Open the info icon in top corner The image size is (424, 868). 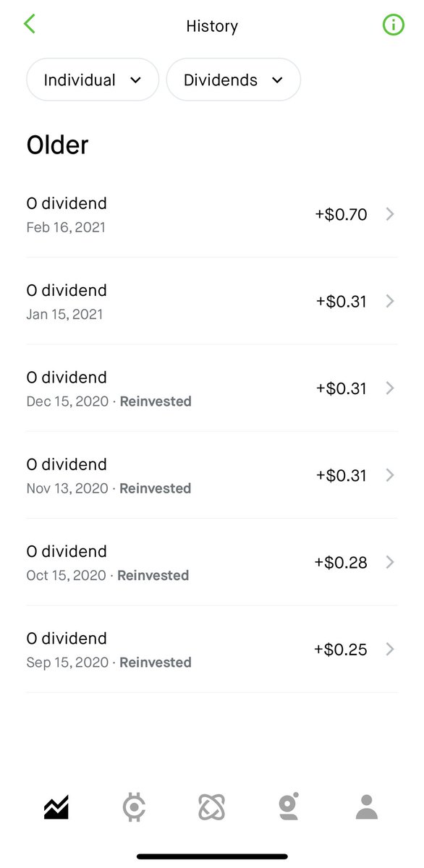393,25
